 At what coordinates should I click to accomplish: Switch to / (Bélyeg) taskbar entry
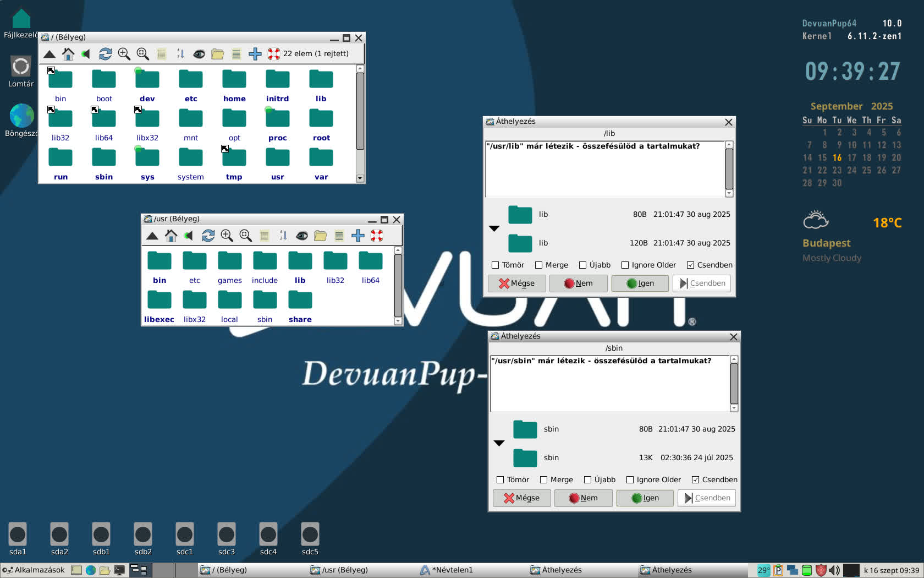(x=252, y=570)
